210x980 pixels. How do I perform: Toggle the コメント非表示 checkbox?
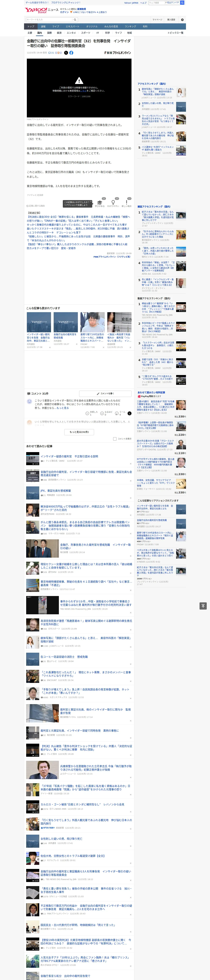coord(115,439)
